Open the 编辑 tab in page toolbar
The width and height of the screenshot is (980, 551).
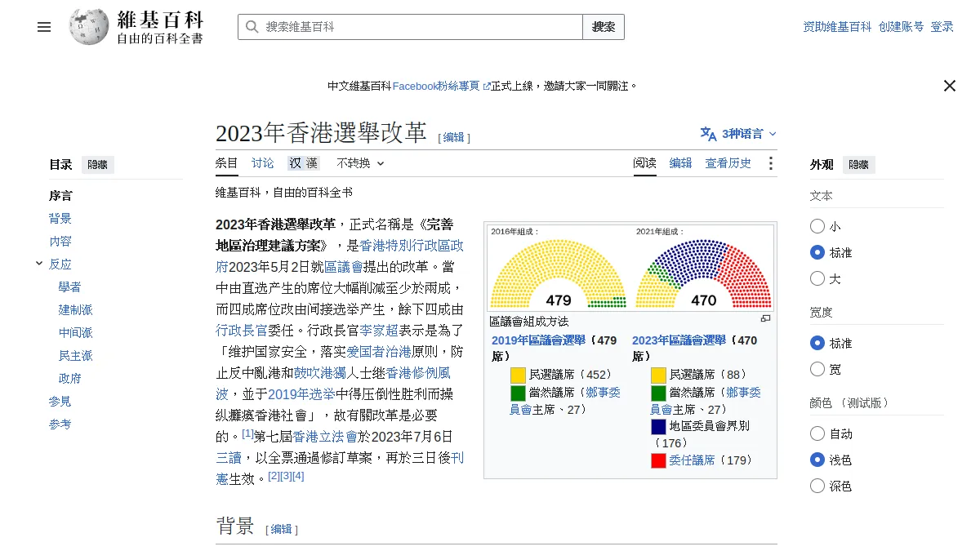click(x=681, y=163)
